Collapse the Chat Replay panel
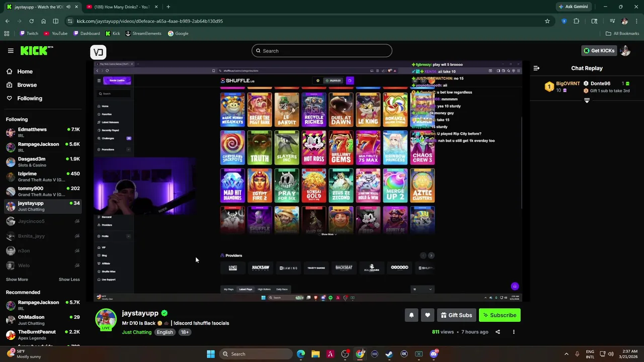 [536, 68]
